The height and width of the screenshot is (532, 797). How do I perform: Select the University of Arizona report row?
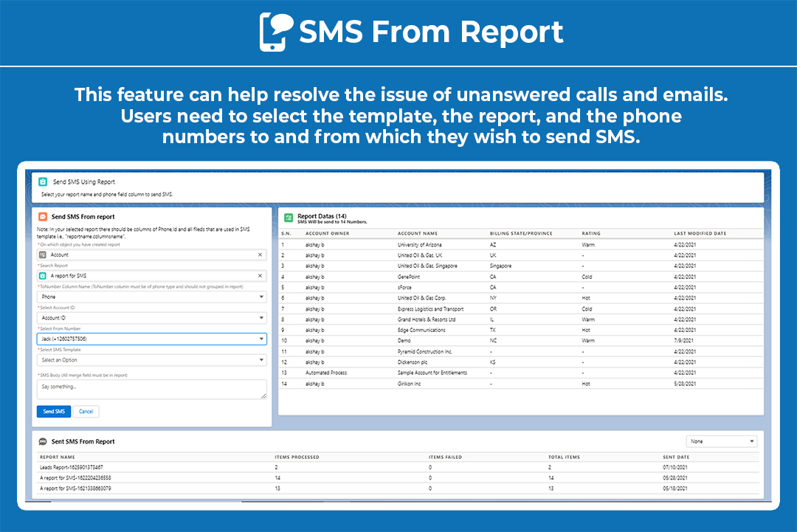point(418,243)
